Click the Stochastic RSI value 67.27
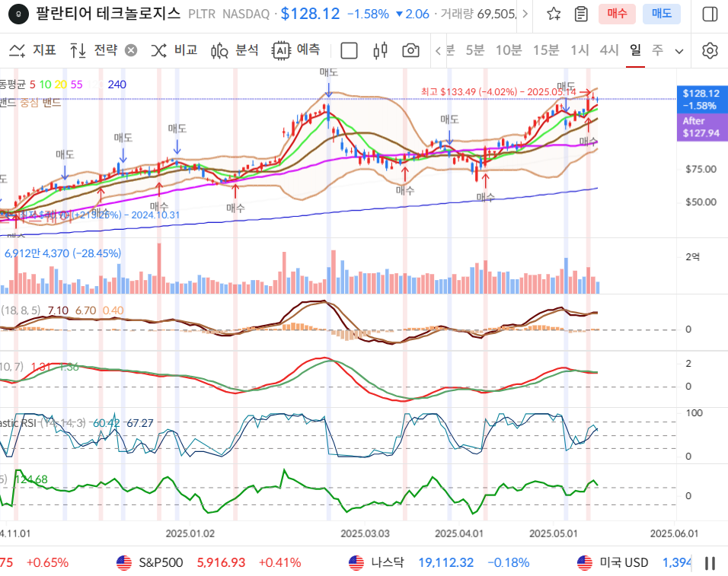728x576 pixels. point(140,423)
